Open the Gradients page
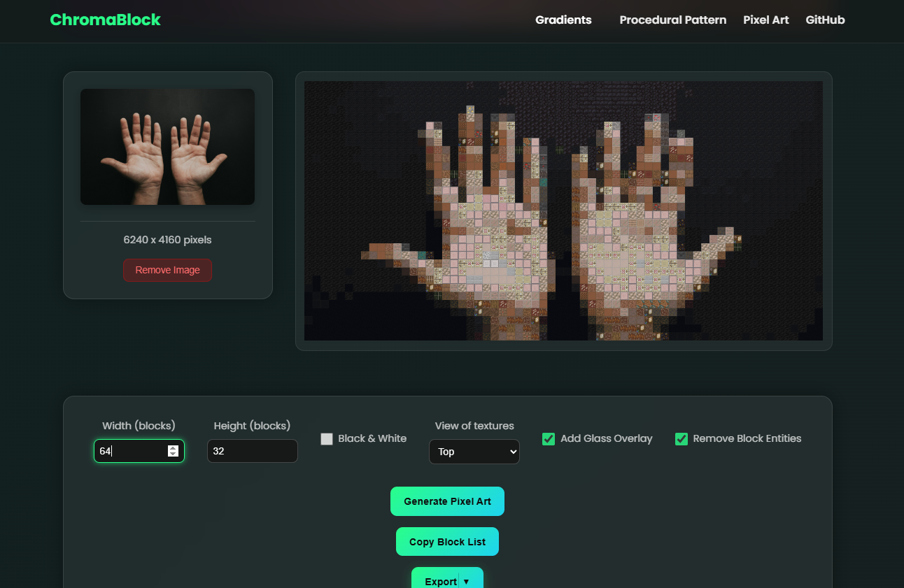 pos(563,20)
